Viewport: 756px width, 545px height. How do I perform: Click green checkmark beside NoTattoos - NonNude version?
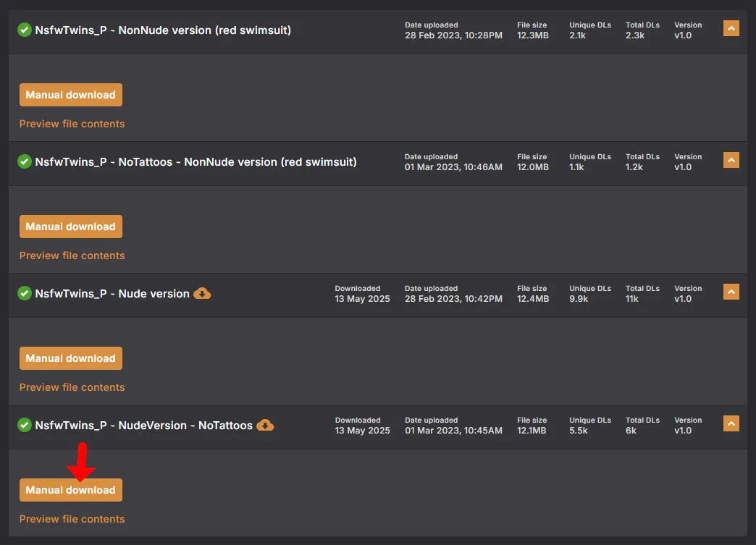coord(25,162)
